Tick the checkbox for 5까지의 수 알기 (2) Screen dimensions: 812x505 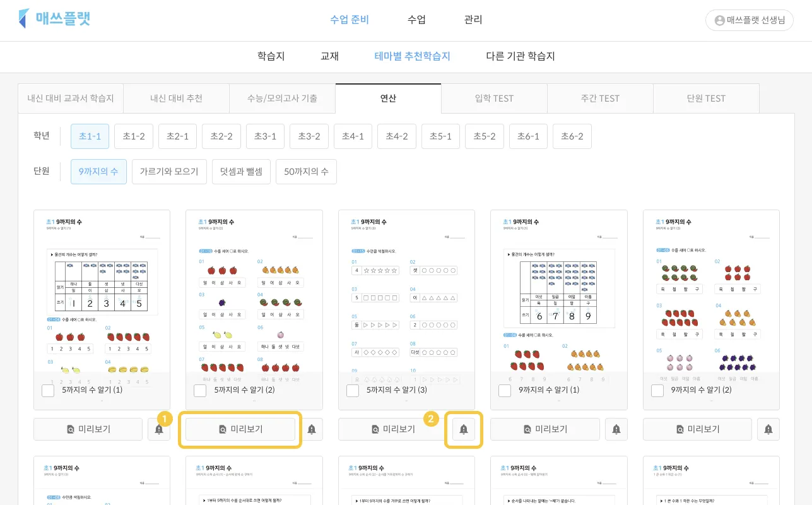click(201, 391)
